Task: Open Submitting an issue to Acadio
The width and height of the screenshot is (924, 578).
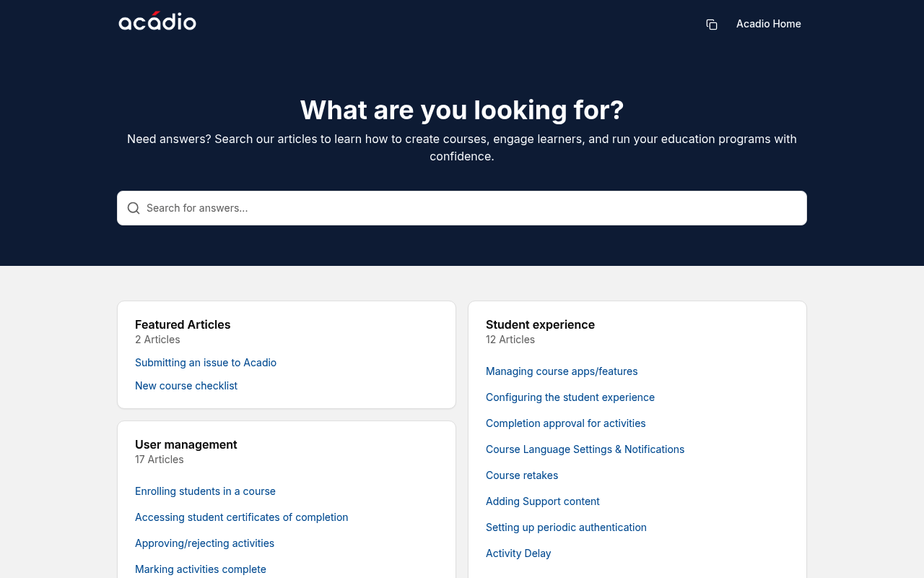Action: [x=206, y=363]
